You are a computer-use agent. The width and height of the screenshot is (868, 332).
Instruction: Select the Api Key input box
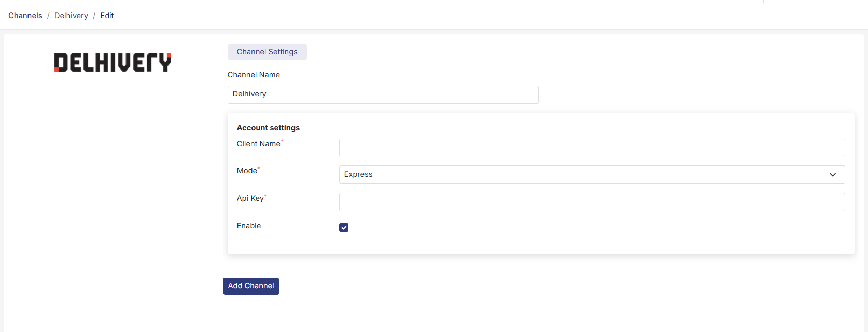click(x=591, y=202)
